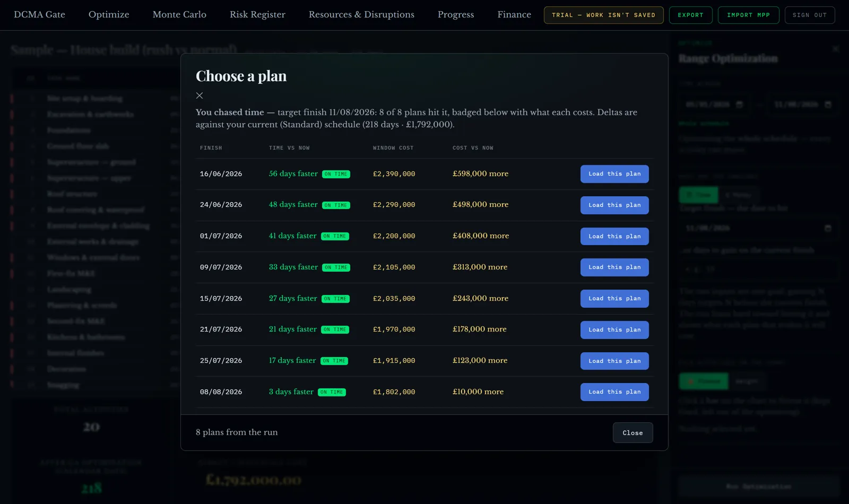Click the Sign Out button
This screenshot has height=504, width=849.
(810, 15)
